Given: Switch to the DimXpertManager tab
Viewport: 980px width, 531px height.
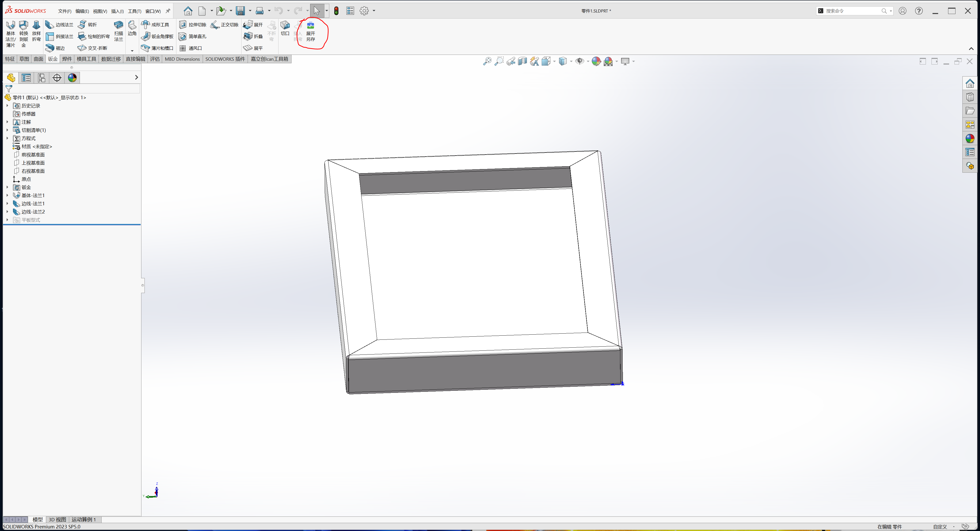Looking at the screenshot, I should click(57, 78).
